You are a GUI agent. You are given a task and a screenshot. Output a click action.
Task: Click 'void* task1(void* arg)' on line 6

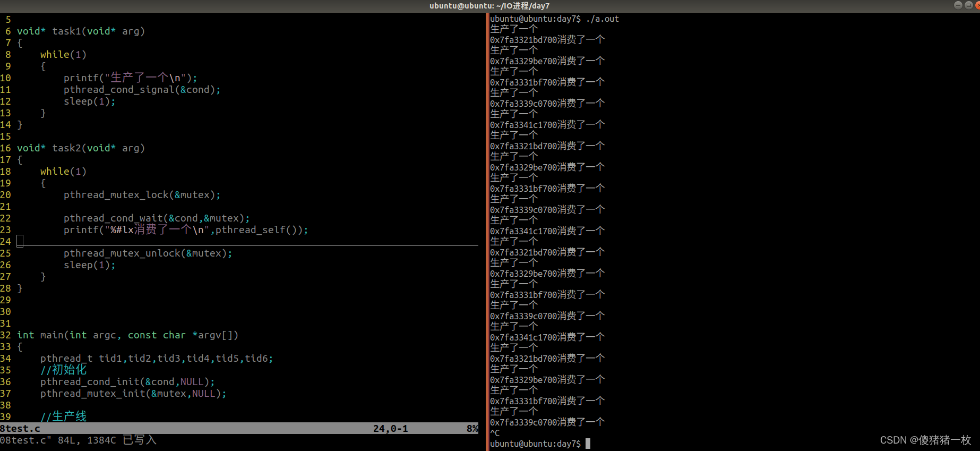click(x=81, y=31)
